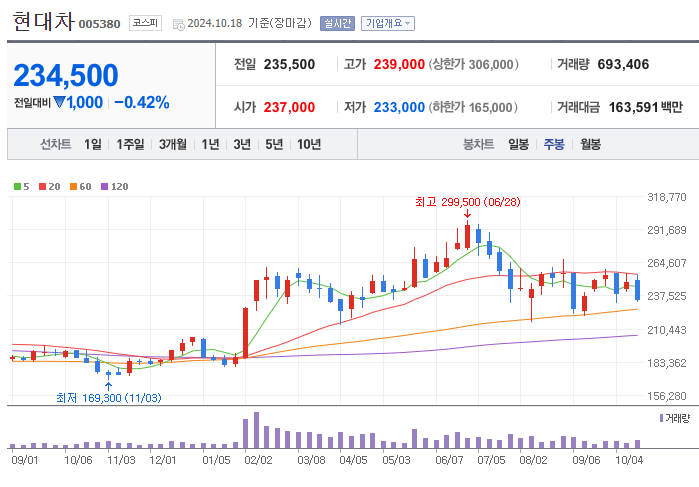The width and height of the screenshot is (699, 487).
Task: Click the 상한가 306,000 text
Action: 473,64
